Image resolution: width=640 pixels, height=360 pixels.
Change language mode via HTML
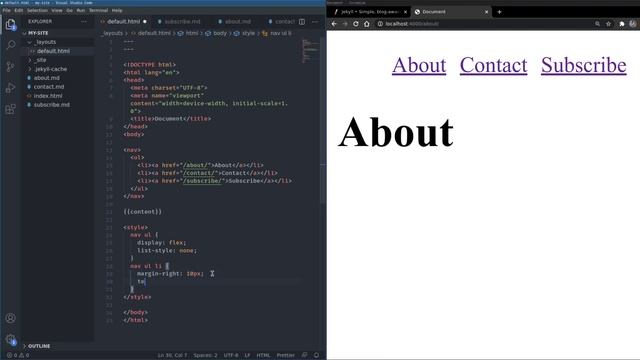263,355
